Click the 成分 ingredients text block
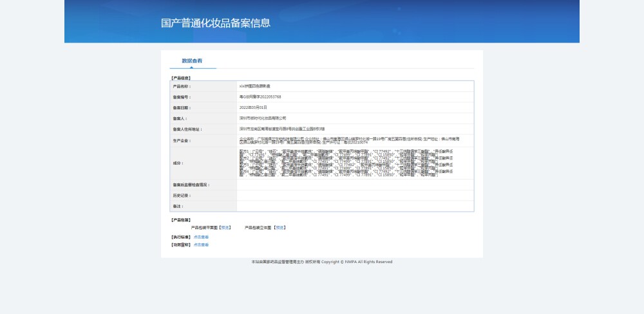 [x=346, y=163]
